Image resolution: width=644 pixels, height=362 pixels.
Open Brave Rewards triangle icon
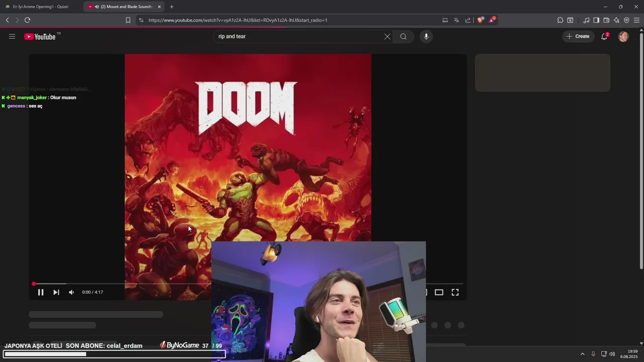point(492,20)
